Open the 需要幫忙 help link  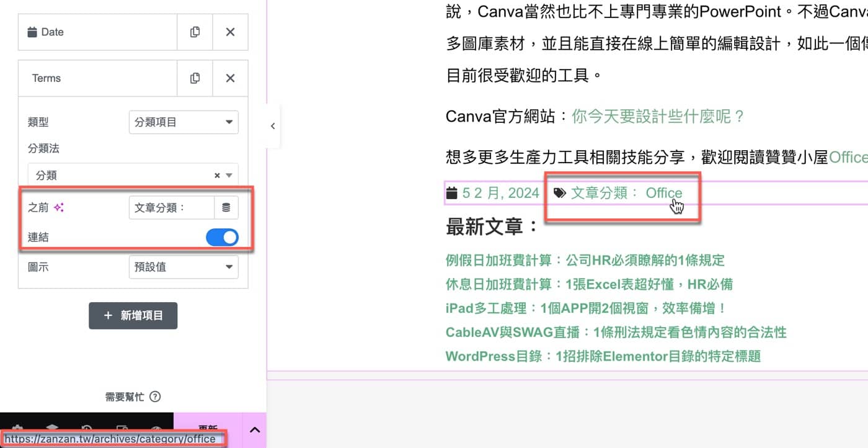click(133, 397)
